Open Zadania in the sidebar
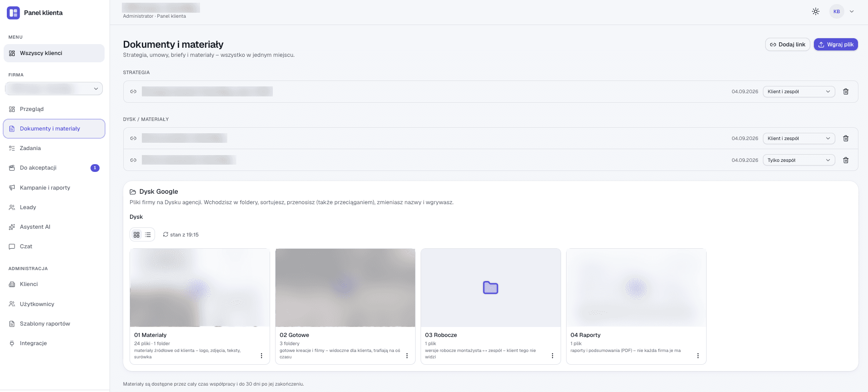The width and height of the screenshot is (868, 392). coord(54,148)
